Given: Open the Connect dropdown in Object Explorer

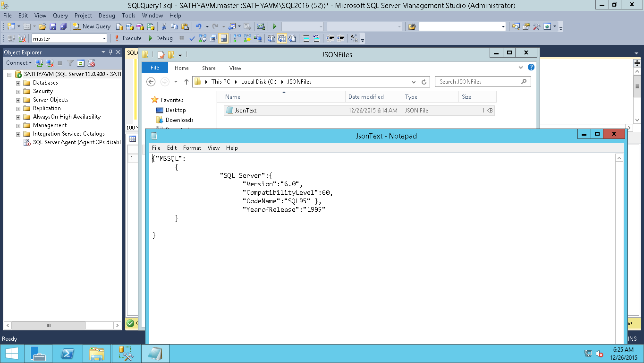Looking at the screenshot, I should click(18, 62).
